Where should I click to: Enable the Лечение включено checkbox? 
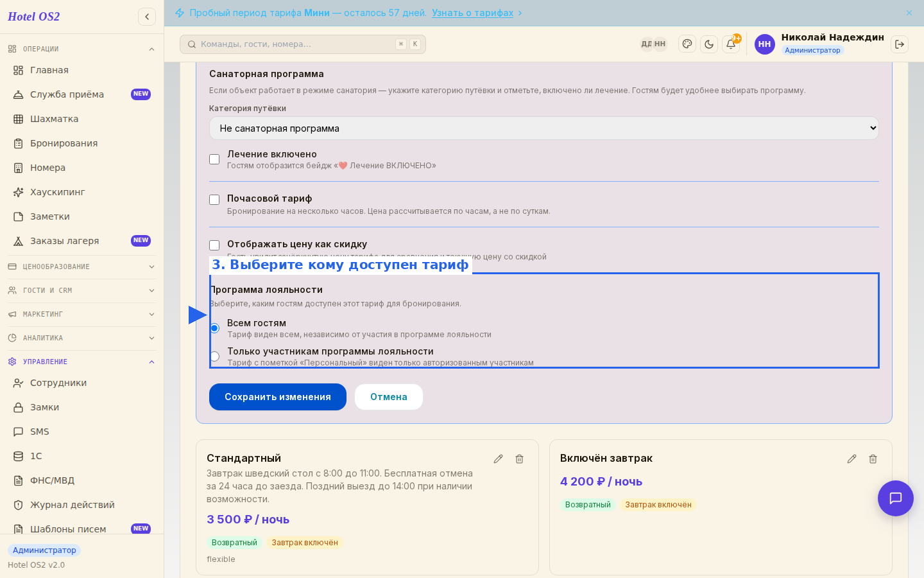click(x=214, y=159)
